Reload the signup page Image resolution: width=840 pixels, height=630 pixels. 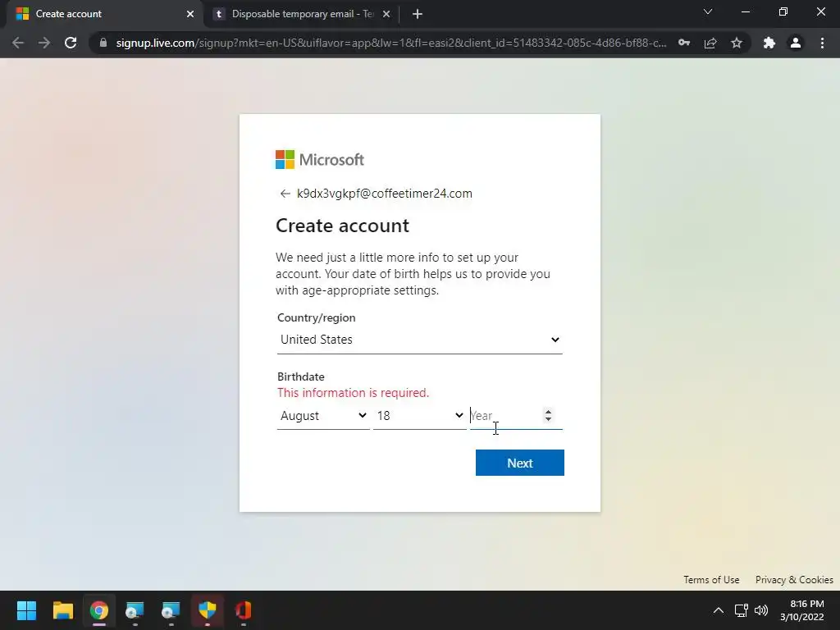coord(71,43)
